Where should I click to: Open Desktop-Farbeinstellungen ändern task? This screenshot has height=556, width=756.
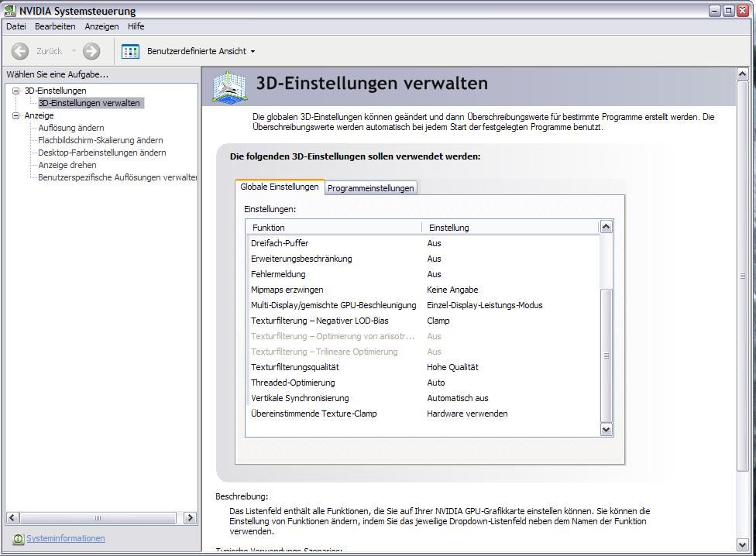101,153
